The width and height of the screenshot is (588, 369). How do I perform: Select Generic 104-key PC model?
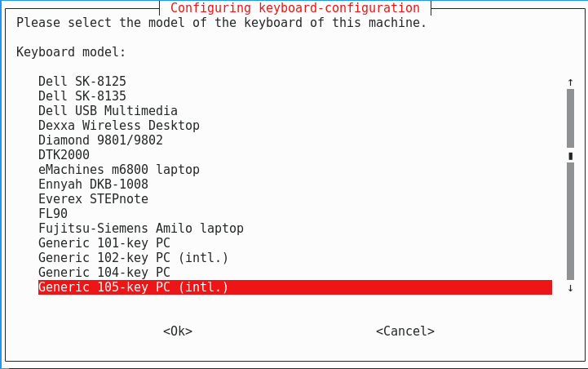click(x=104, y=273)
